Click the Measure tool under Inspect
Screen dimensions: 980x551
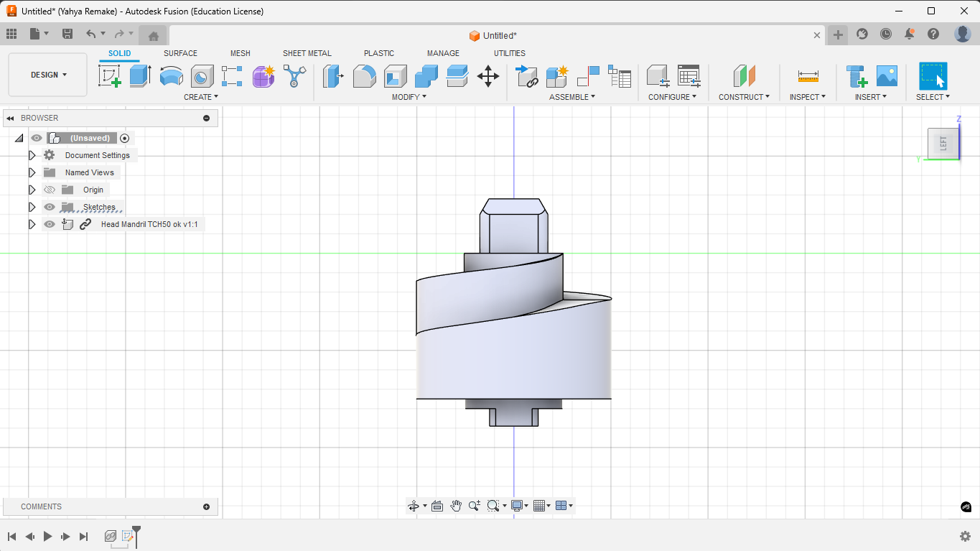808,75
